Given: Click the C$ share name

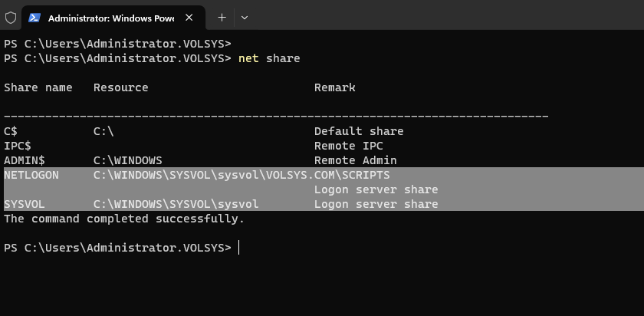Looking at the screenshot, I should pos(11,131).
